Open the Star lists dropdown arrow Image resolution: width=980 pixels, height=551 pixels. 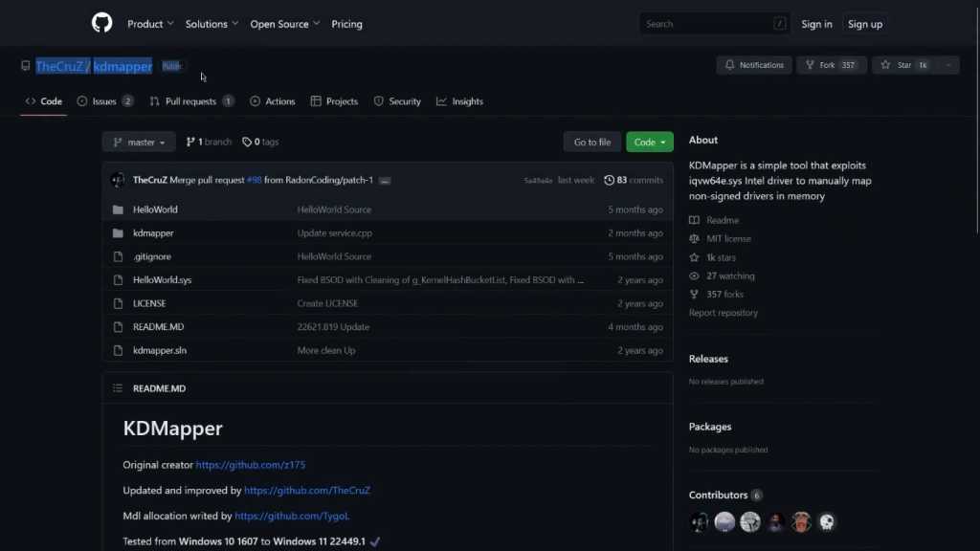(x=948, y=65)
